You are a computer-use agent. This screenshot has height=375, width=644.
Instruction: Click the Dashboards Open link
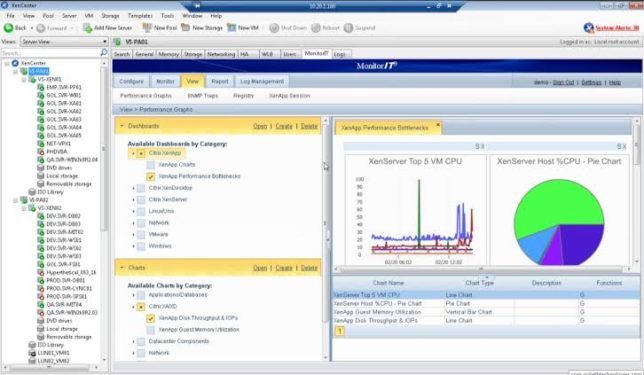[260, 126]
